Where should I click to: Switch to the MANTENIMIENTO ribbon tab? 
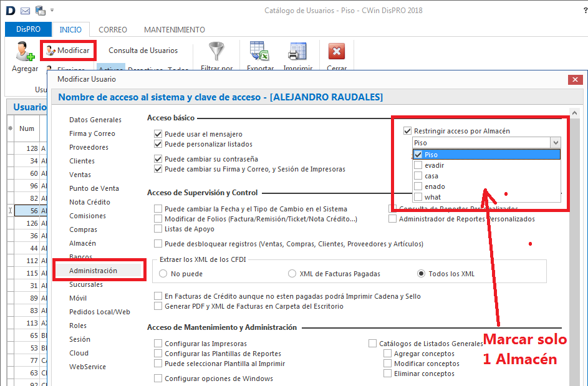(x=174, y=30)
